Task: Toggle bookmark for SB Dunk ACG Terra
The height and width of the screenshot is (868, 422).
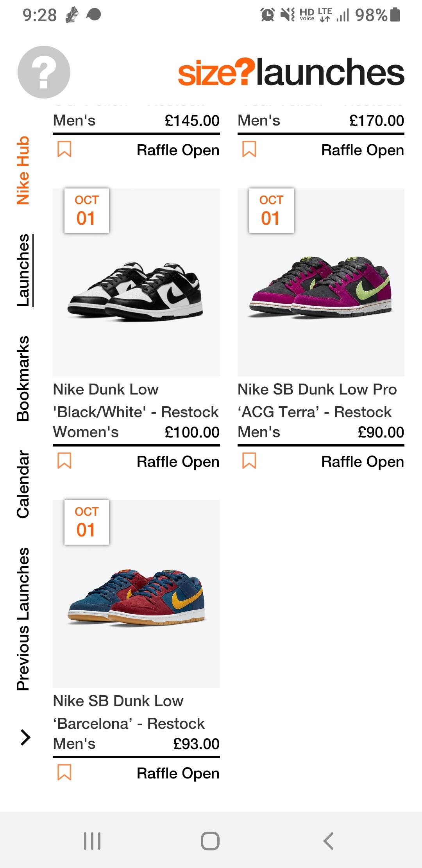Action: [x=249, y=461]
